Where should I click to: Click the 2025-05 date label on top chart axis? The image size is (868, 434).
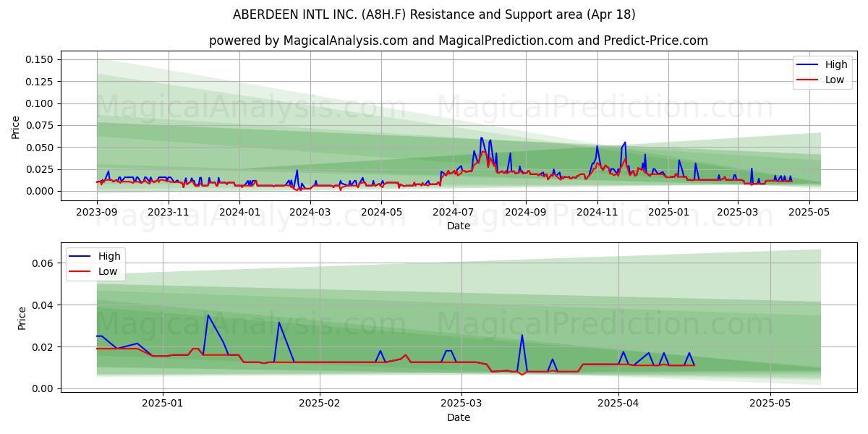click(x=809, y=211)
